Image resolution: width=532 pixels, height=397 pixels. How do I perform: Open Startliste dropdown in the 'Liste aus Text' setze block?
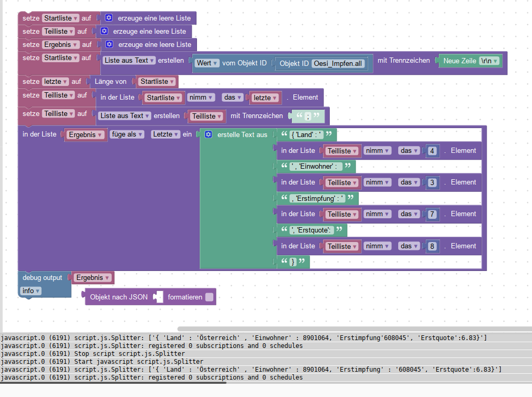[61, 58]
